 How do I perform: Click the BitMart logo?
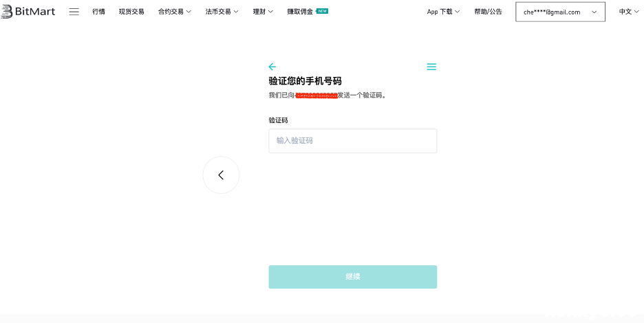coord(28,12)
